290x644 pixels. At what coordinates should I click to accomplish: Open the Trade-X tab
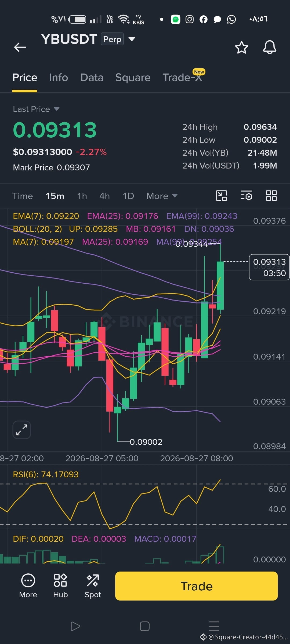click(182, 78)
